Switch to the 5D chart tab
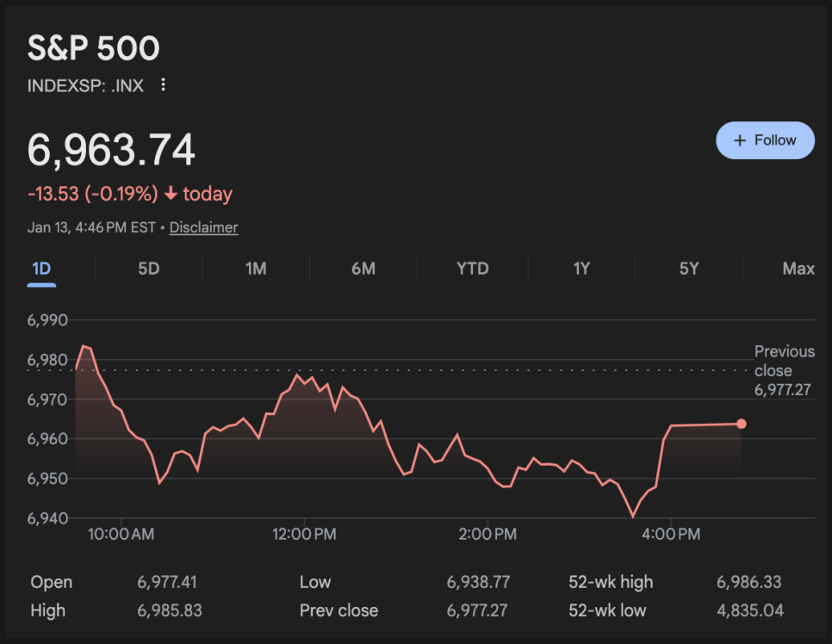832x644 pixels. tap(149, 269)
